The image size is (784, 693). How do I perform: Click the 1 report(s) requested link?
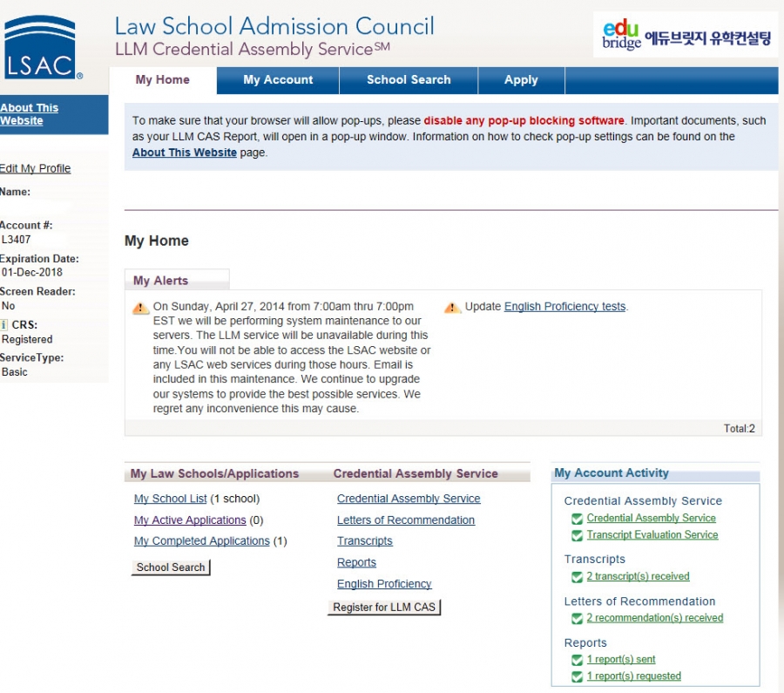click(636, 676)
